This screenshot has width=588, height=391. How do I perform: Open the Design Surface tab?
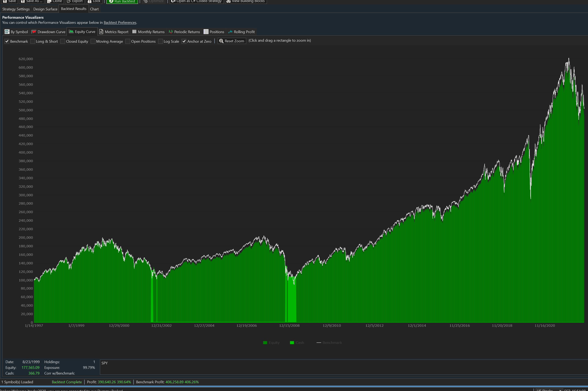45,9
